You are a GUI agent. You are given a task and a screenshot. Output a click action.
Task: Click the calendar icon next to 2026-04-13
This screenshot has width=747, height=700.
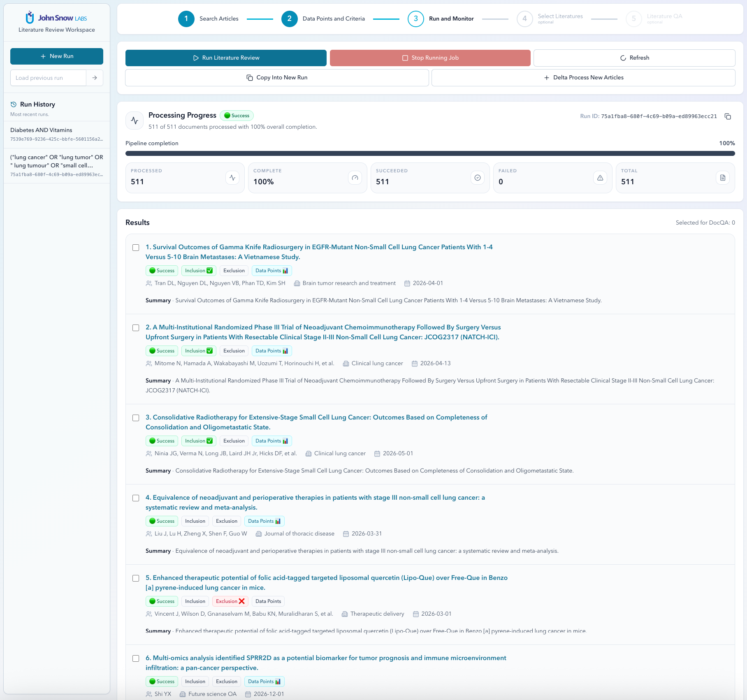tap(415, 364)
